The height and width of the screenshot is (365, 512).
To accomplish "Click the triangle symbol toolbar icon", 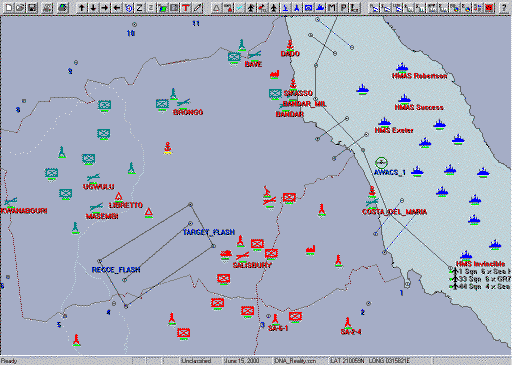I will pyautogui.click(x=216, y=7).
